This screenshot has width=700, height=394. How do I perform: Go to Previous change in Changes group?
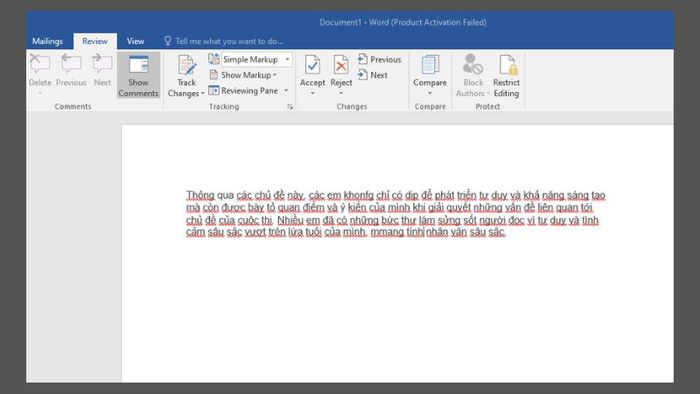coord(379,59)
